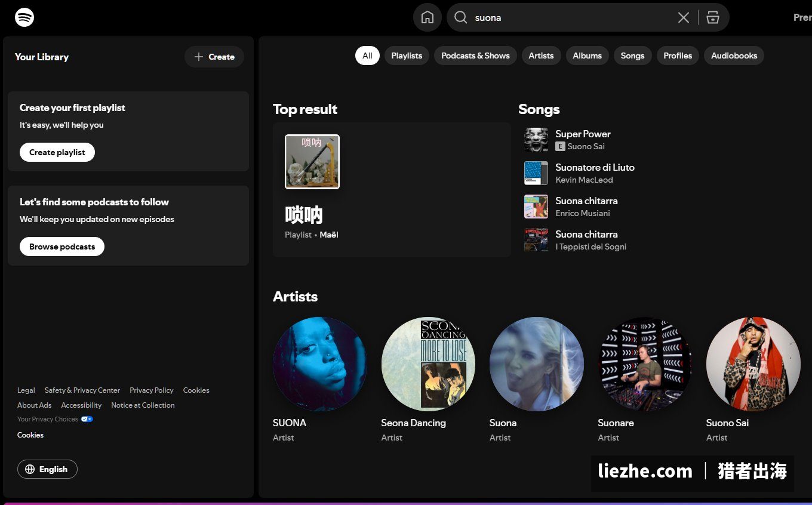812x505 pixels.
Task: Play Suona chitarra by I Teppisti cover
Action: [x=536, y=240]
